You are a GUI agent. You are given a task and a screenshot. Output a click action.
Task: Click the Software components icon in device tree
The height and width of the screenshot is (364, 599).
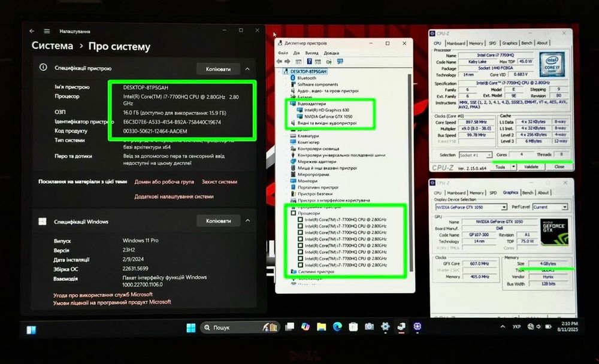click(x=293, y=84)
